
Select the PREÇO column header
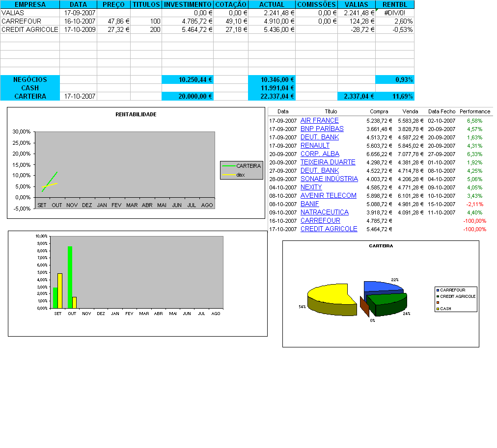(113, 4)
